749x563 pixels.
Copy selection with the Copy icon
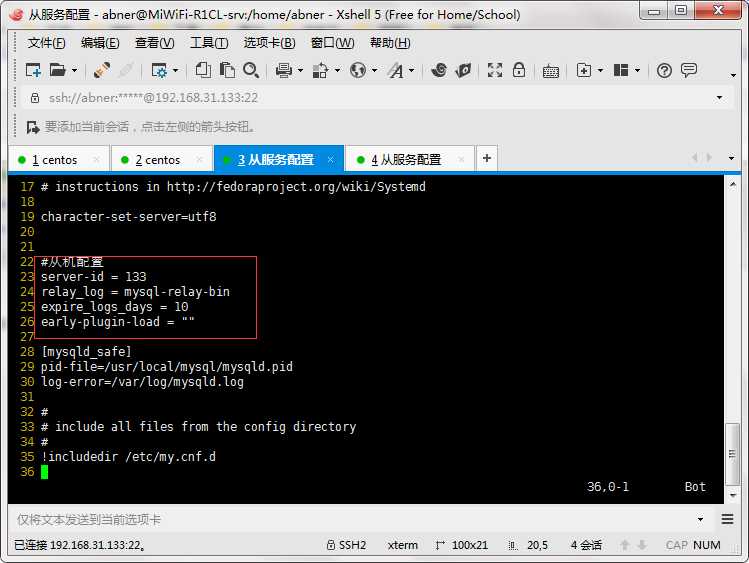pos(203,71)
